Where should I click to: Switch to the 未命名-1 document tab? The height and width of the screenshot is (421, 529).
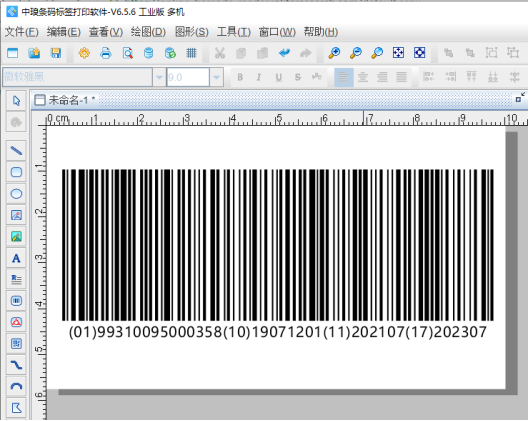tap(65, 100)
